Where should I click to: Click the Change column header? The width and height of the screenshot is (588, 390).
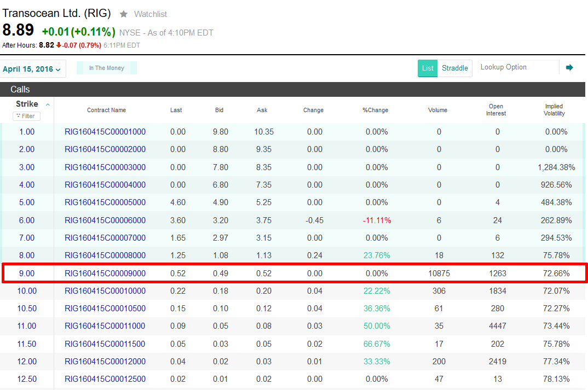click(x=314, y=110)
